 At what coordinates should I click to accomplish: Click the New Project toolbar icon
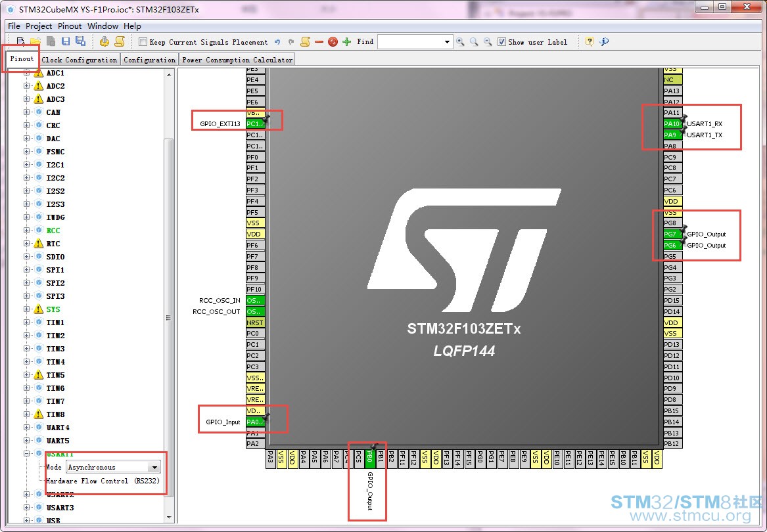(x=21, y=41)
